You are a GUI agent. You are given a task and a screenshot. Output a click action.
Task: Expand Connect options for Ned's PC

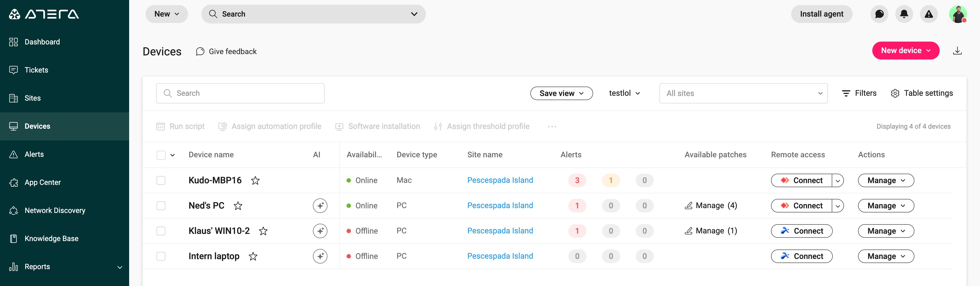point(838,206)
